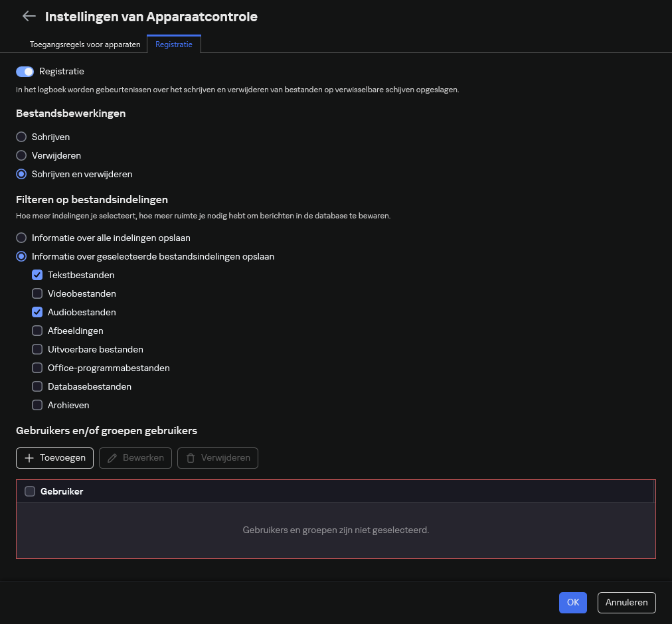Choose the Verwijderen file operation option

(21, 155)
